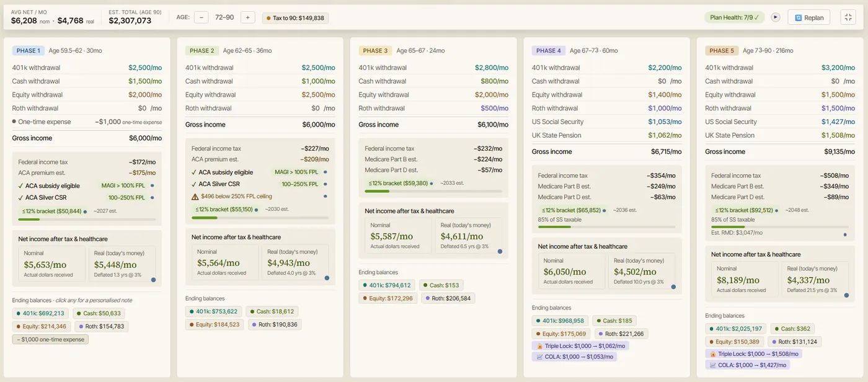This screenshot has width=868, height=382.
Task: Click info dot in Phase 3 net income box
Action: click(500, 251)
